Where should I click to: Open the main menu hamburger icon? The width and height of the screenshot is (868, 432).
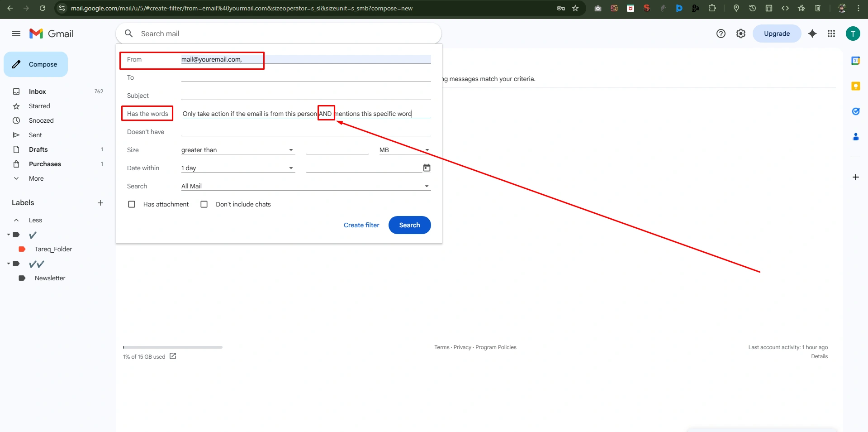click(x=16, y=34)
